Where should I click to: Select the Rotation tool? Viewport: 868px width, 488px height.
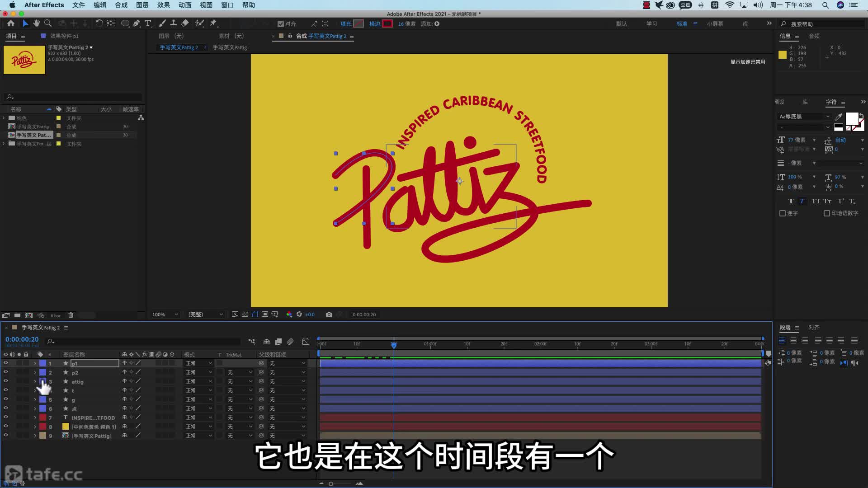[x=99, y=23]
